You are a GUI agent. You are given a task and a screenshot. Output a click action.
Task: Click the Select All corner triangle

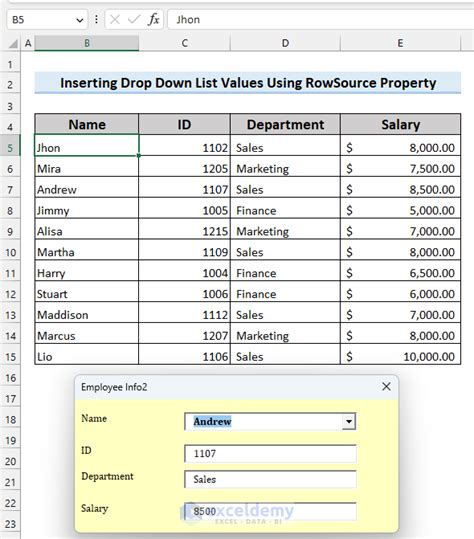point(13,44)
